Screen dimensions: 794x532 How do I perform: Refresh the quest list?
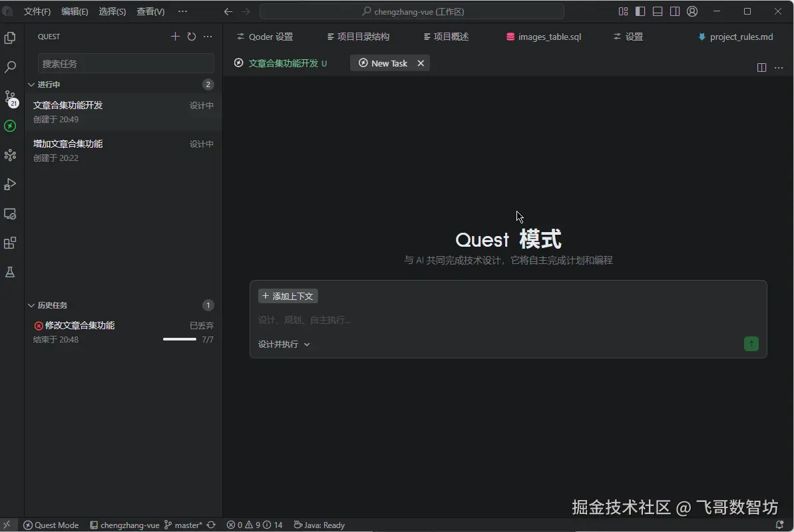point(192,37)
